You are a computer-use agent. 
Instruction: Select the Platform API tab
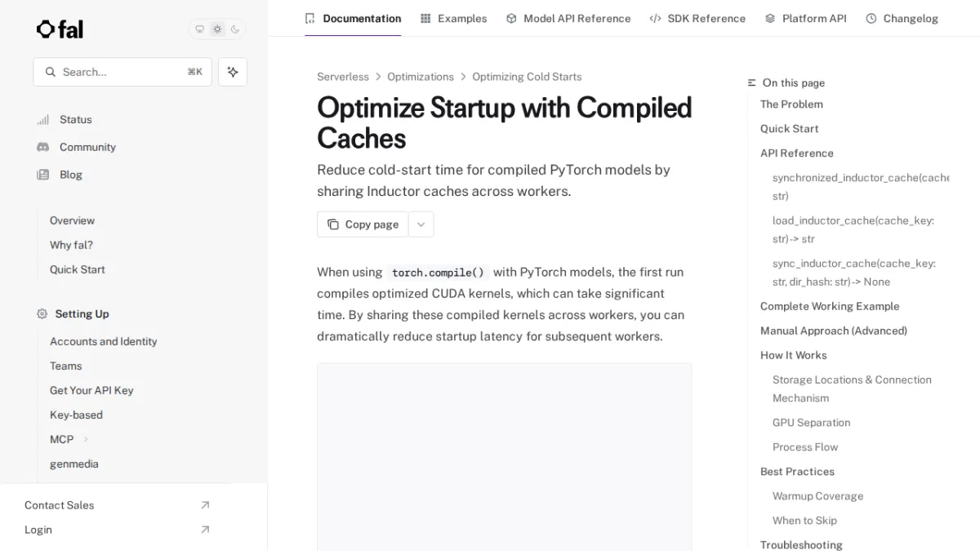(x=805, y=18)
